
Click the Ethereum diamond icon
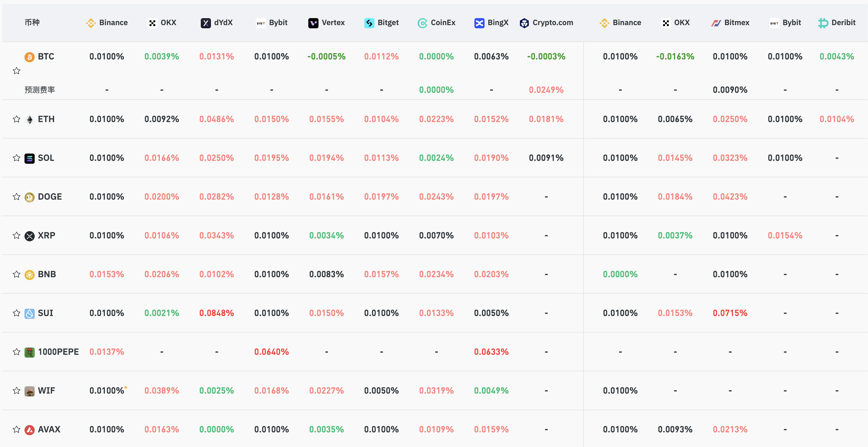[x=30, y=120]
